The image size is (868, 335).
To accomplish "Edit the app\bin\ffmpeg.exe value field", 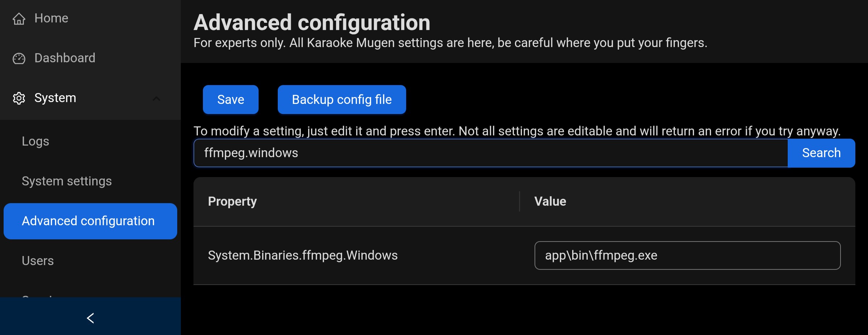I will (688, 255).
